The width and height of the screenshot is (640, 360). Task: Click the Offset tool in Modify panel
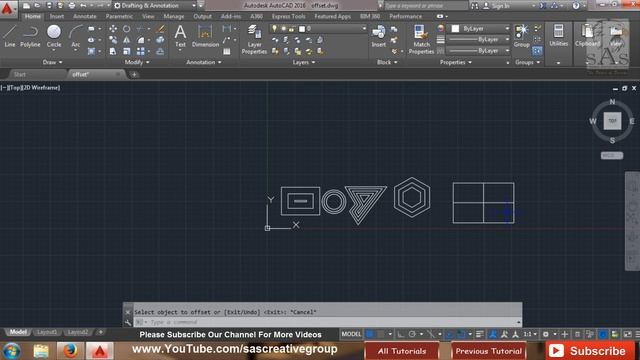coord(160,51)
